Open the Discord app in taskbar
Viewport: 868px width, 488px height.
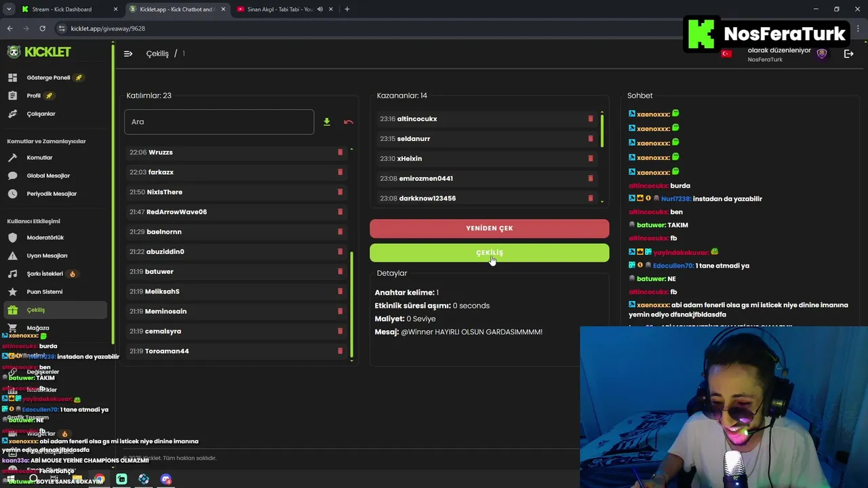[166, 479]
